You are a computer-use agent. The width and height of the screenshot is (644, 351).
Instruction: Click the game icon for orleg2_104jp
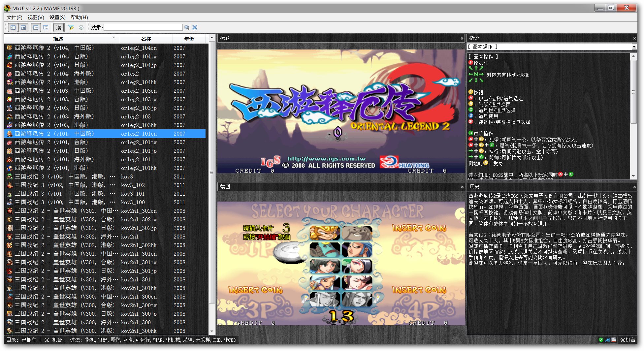coord(10,65)
